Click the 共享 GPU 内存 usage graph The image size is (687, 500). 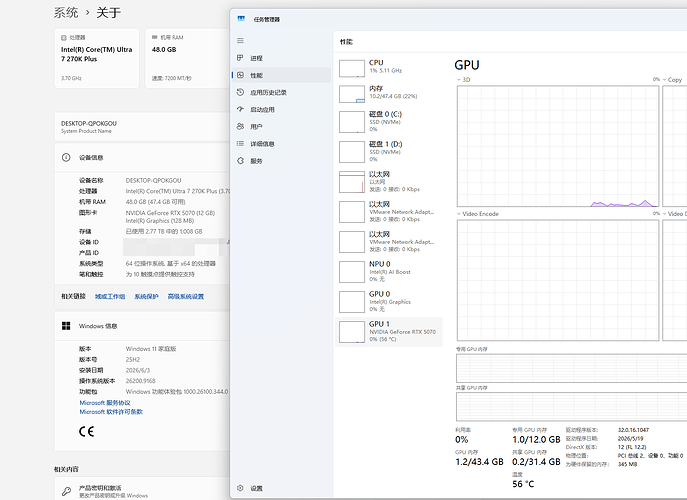point(571,407)
